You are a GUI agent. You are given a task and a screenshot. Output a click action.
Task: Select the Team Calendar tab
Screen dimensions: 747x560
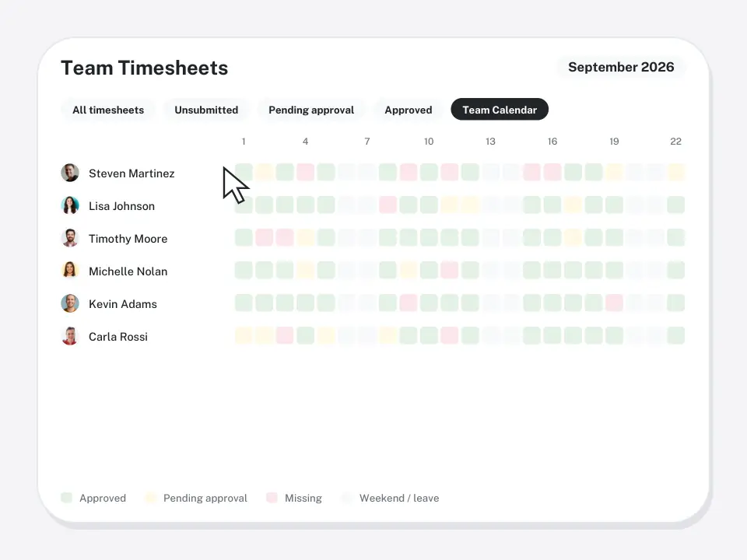tap(500, 110)
